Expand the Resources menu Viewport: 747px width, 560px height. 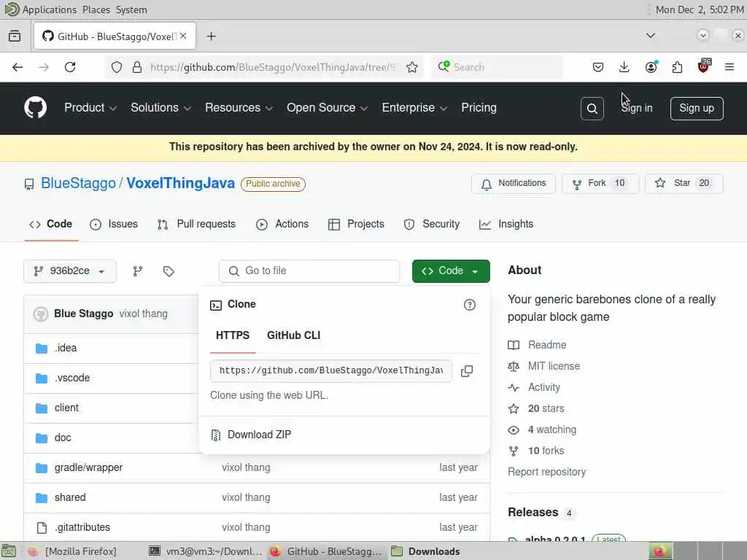[239, 108]
